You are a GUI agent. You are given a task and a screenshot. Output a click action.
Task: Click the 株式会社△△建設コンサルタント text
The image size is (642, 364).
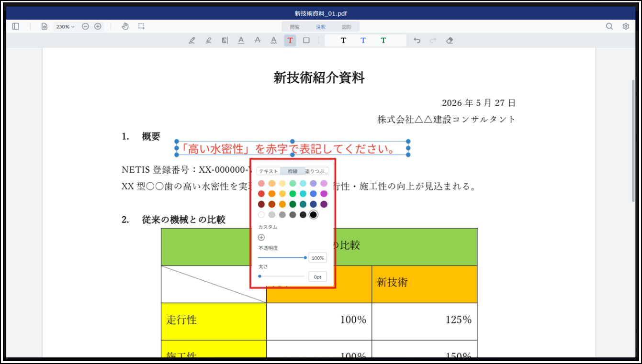(x=446, y=120)
